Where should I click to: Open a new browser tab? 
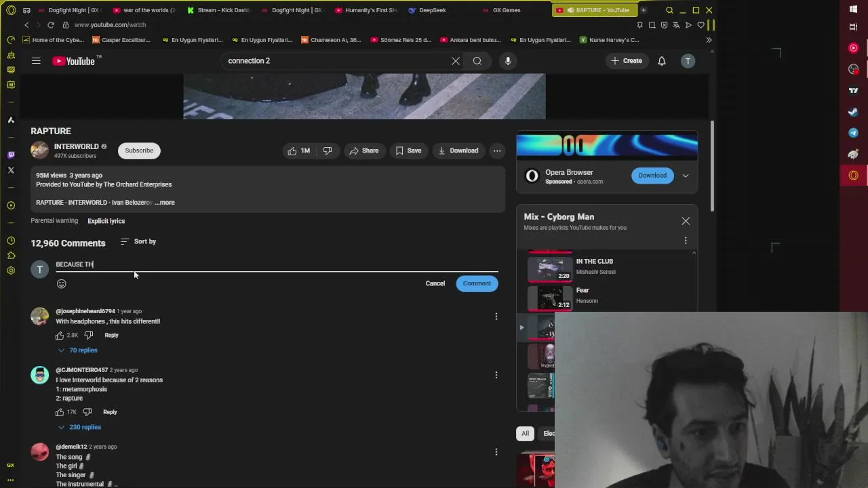pos(643,10)
